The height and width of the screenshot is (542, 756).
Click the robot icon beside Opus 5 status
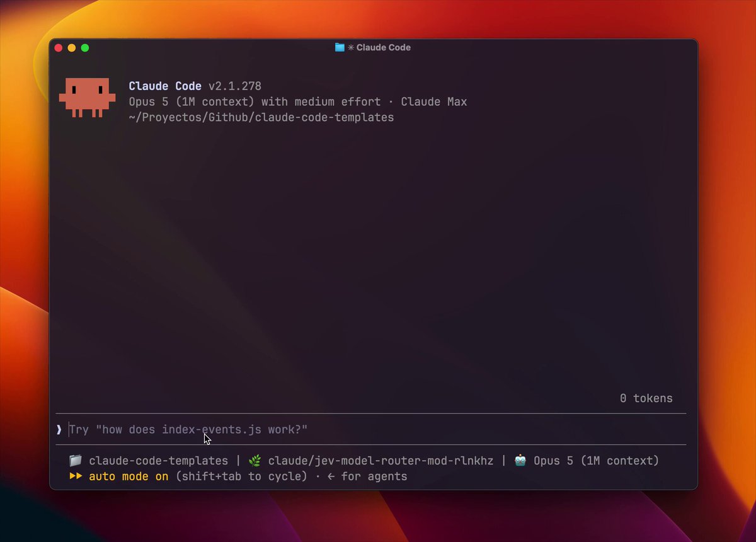[520, 461]
